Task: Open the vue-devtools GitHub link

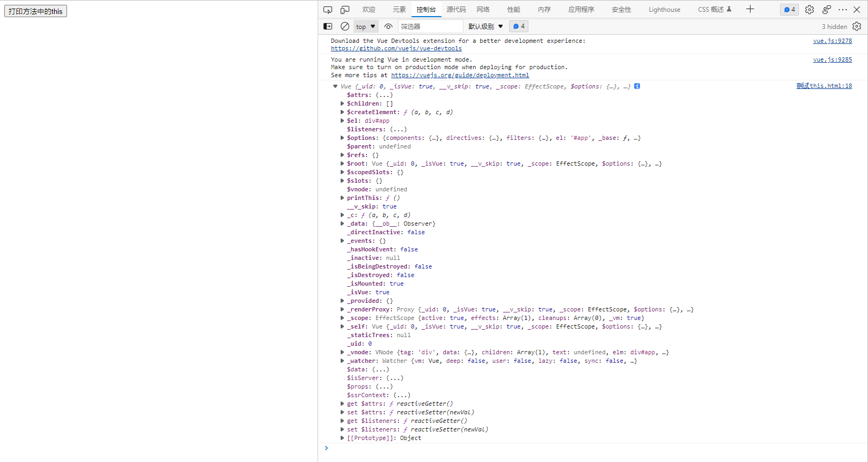Action: (x=396, y=48)
